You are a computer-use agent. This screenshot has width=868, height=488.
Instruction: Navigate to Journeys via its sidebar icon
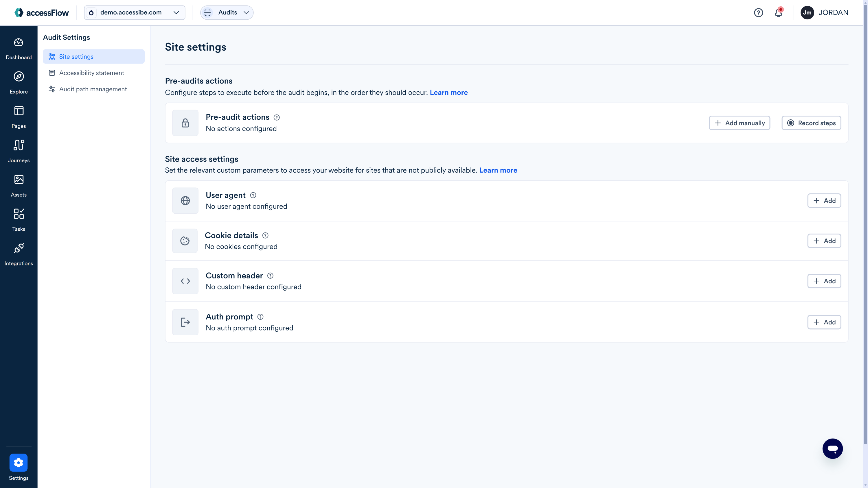coord(19,151)
